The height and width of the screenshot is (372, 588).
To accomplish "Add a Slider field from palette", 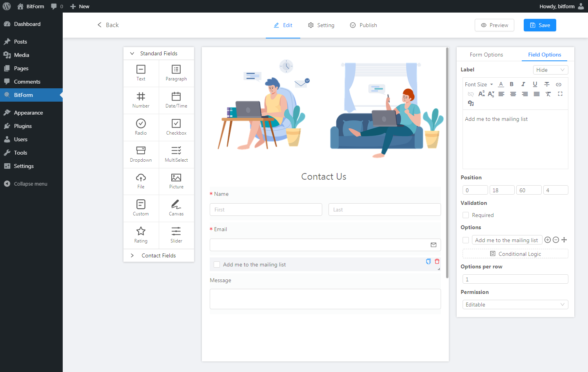I will click(176, 235).
